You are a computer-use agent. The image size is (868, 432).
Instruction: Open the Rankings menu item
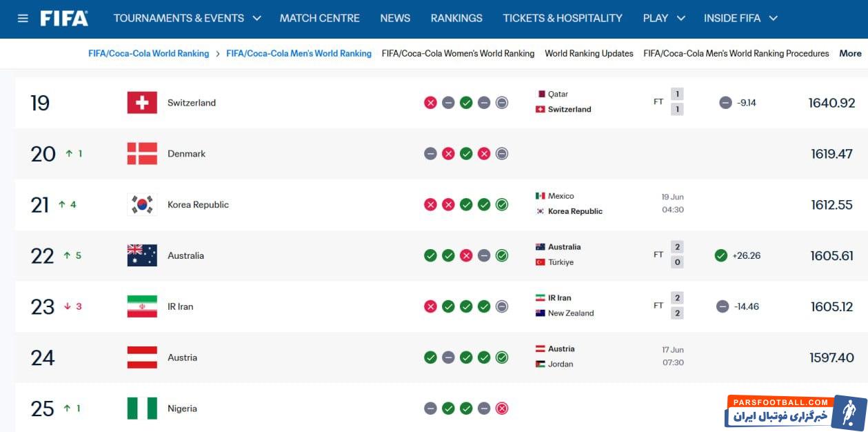click(x=456, y=19)
